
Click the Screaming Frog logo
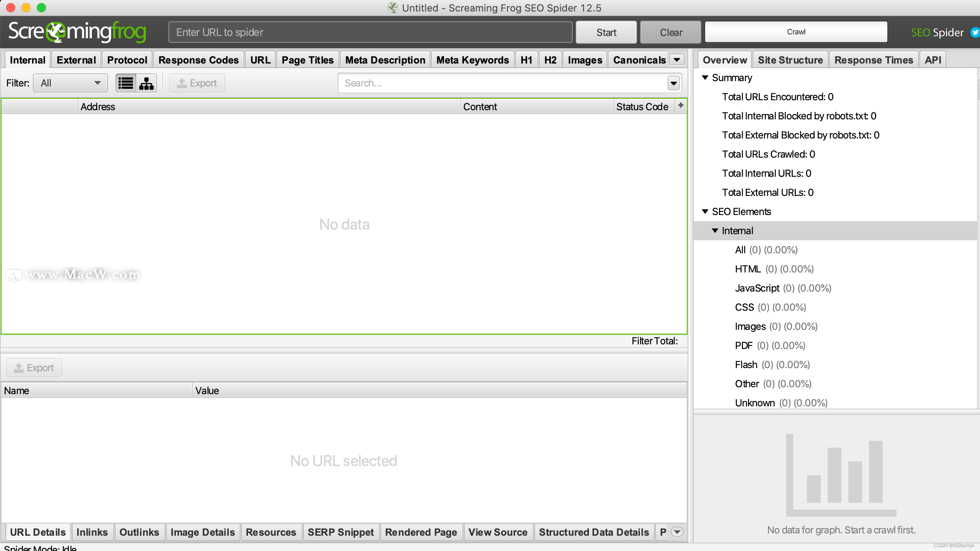77,32
